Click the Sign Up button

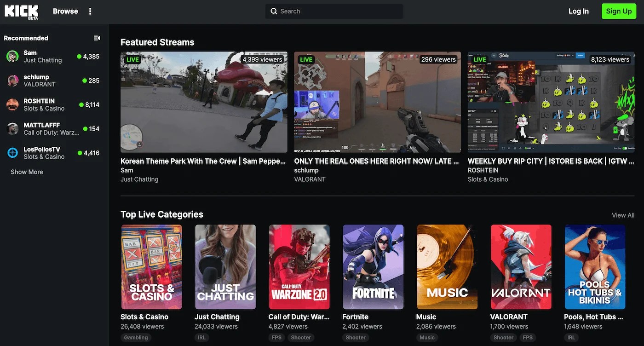pyautogui.click(x=619, y=11)
